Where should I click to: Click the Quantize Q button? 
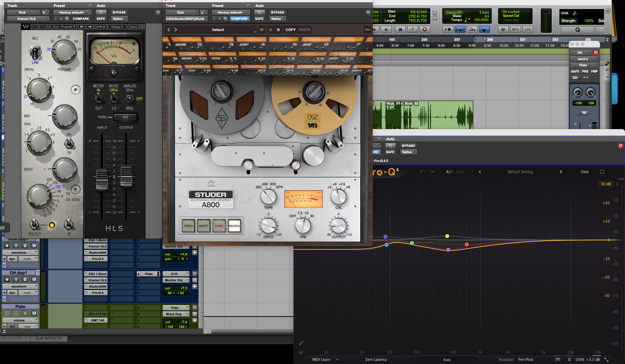pos(578,30)
